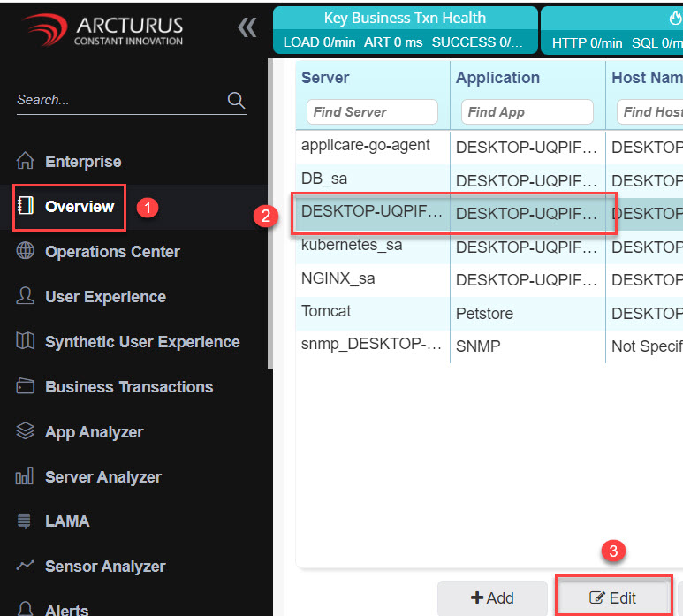Click the ART 0 ms metric
683x616 pixels.
tap(393, 42)
